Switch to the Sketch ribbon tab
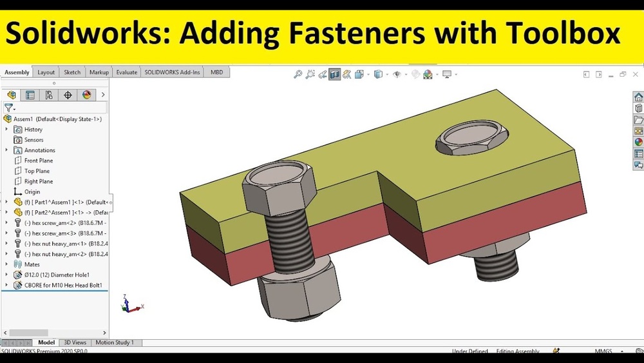This screenshot has width=644, height=363. click(x=72, y=72)
